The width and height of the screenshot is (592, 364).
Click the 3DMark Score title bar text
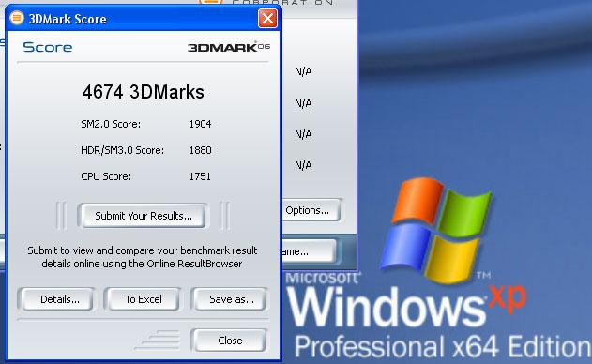coord(68,19)
